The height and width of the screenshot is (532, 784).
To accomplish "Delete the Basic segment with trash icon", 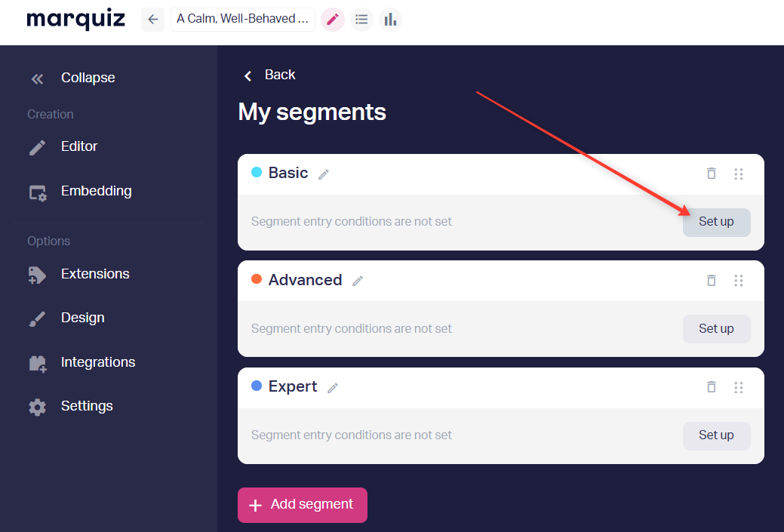I will (x=711, y=173).
